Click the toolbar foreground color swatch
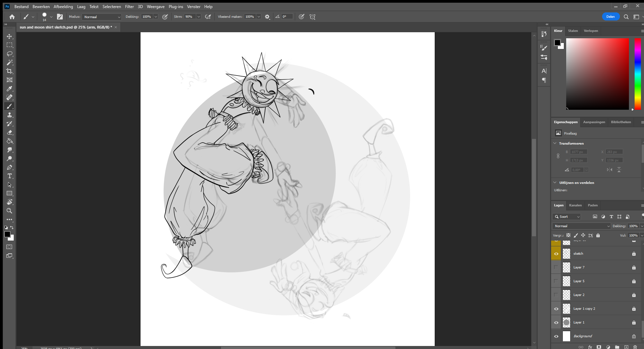The image size is (644, 349). (7, 234)
